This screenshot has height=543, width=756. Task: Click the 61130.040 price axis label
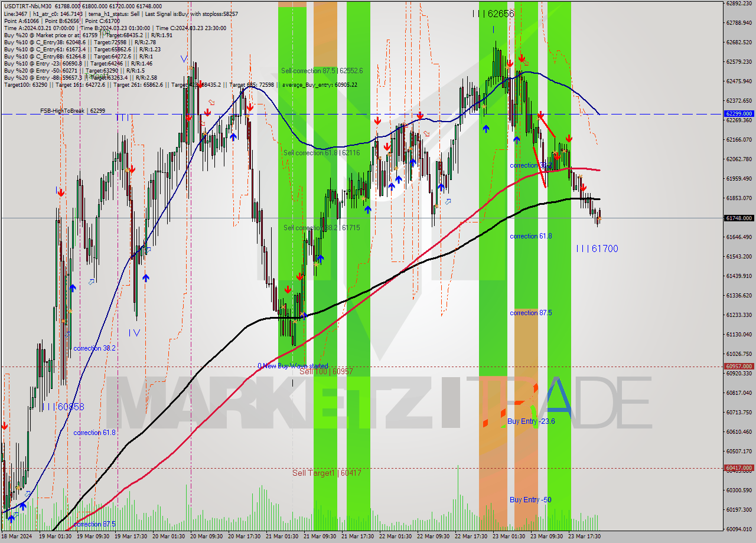(x=739, y=334)
